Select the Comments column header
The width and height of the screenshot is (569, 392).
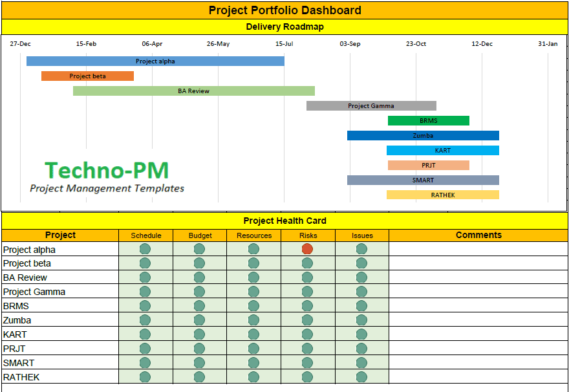[478, 235]
